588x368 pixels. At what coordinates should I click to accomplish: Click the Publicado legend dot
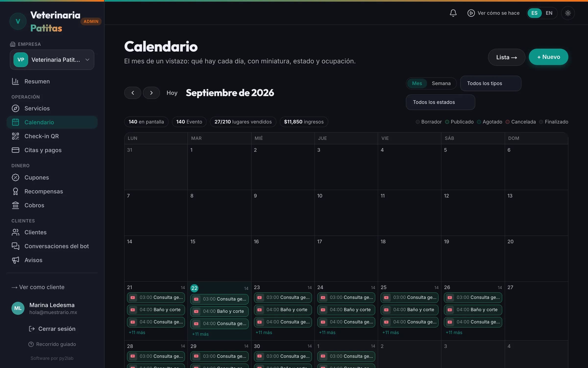click(447, 122)
